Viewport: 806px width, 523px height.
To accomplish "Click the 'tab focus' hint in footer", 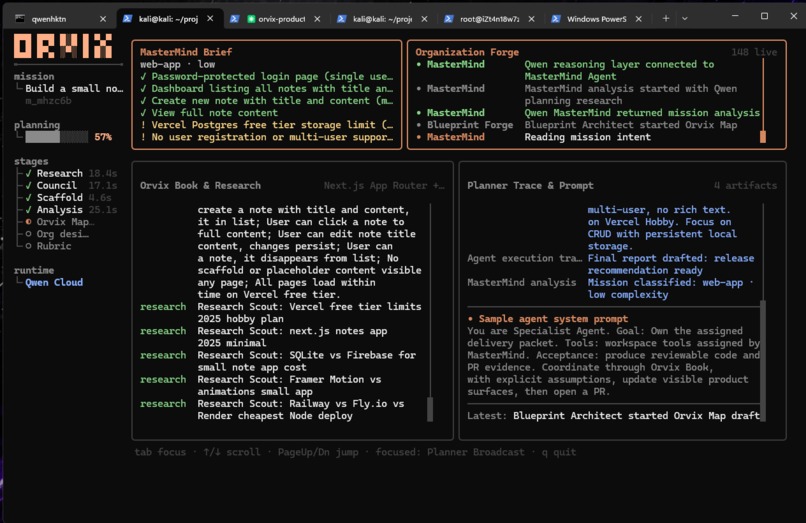I will point(160,452).
